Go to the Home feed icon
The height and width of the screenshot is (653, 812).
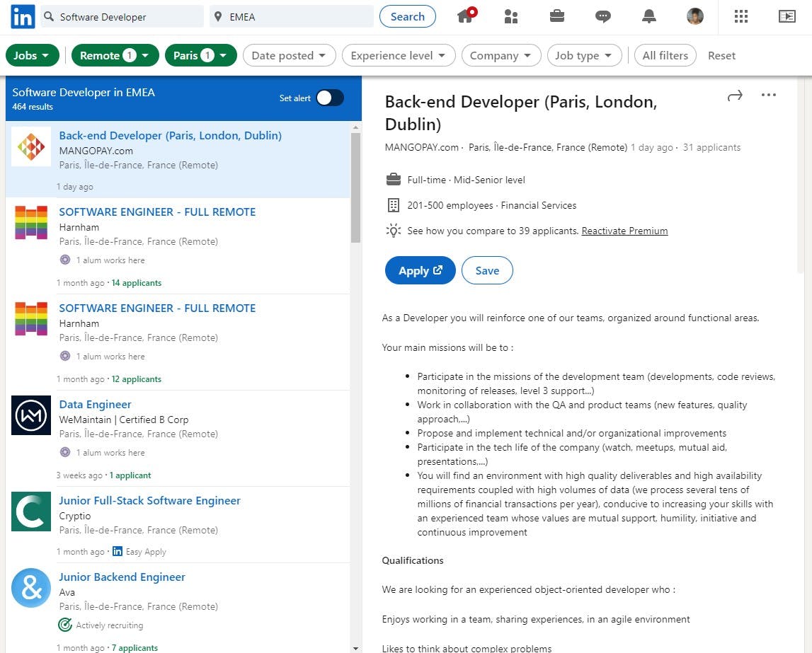pos(466,16)
